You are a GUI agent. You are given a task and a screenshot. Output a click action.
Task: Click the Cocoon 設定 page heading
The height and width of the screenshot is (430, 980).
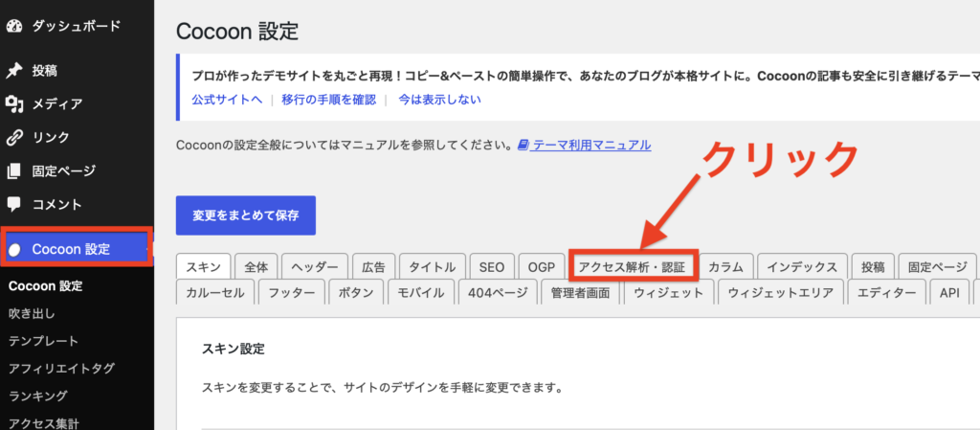coord(237,32)
